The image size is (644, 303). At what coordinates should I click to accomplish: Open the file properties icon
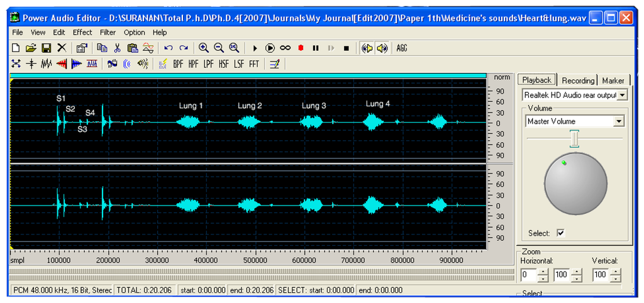tap(82, 48)
